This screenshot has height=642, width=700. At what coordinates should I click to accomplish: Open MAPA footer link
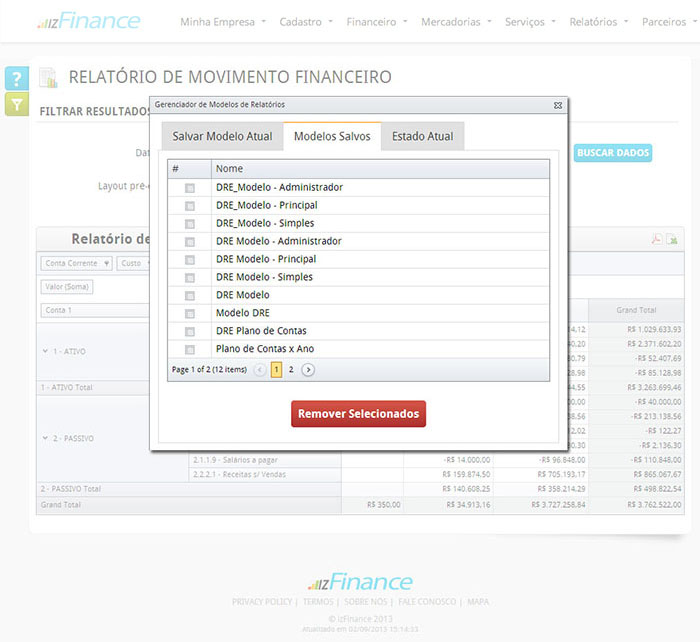point(478,602)
